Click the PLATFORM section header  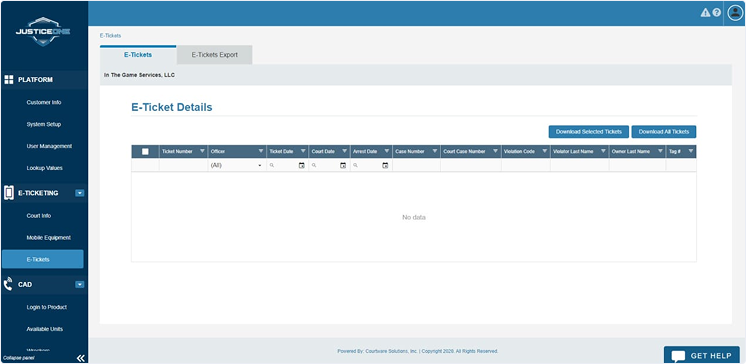click(44, 79)
